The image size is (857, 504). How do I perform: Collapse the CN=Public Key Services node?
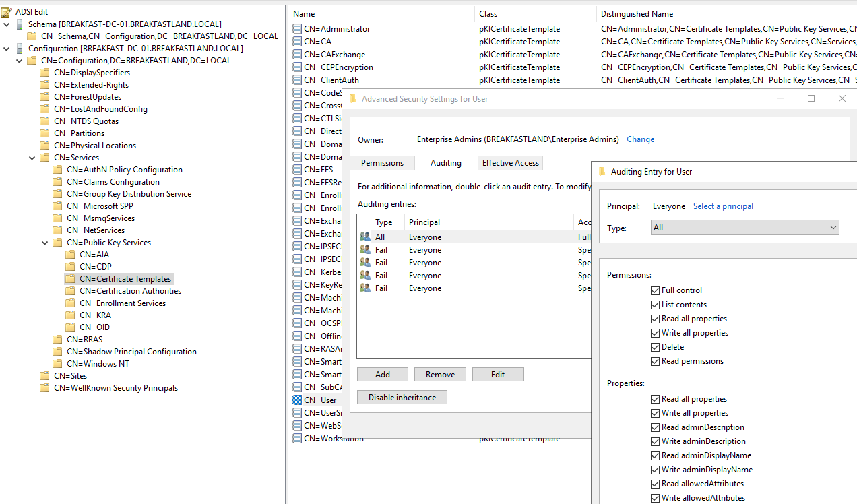[x=45, y=243]
